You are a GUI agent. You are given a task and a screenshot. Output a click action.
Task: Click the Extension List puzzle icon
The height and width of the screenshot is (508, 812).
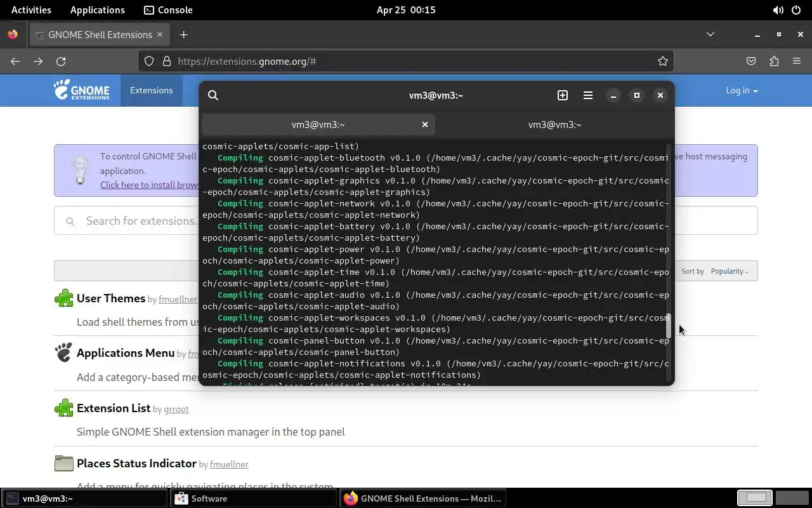pos(64,408)
